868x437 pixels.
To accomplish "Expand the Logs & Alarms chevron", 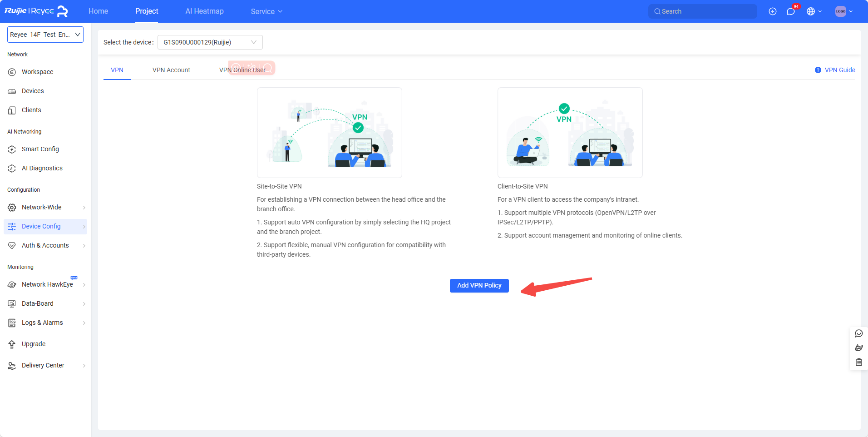I will point(84,323).
